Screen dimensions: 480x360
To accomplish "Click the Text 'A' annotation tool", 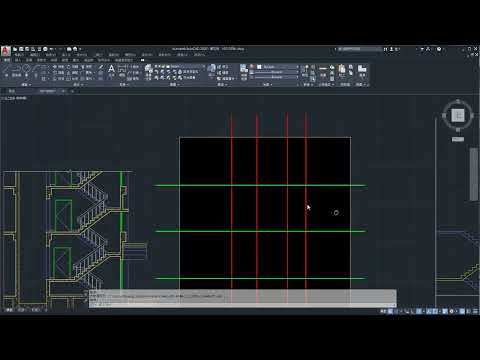I will click(x=111, y=70).
